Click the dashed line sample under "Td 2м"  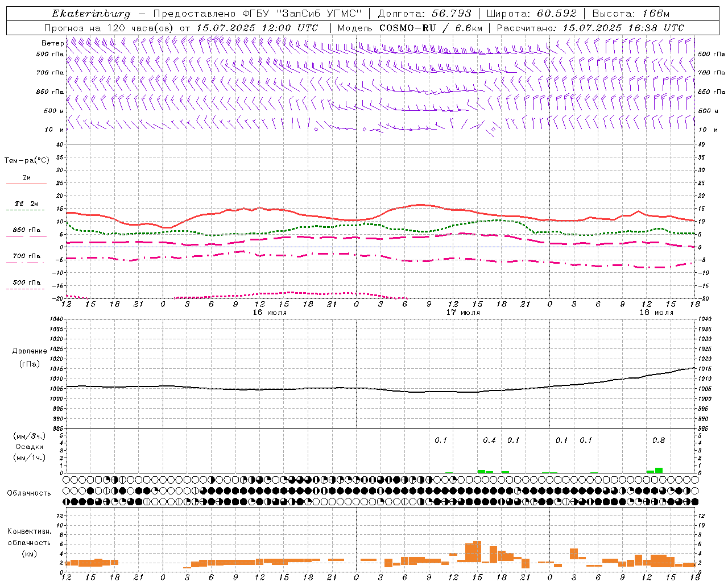[25, 210]
